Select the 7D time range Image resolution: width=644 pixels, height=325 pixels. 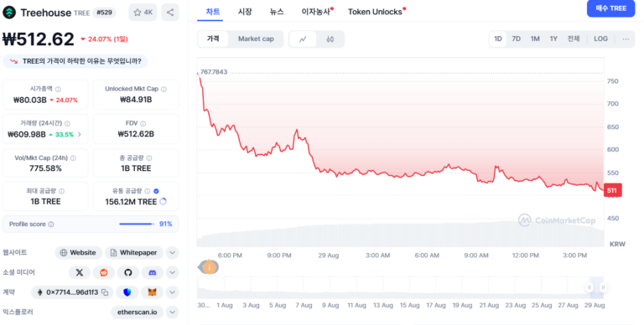click(517, 39)
